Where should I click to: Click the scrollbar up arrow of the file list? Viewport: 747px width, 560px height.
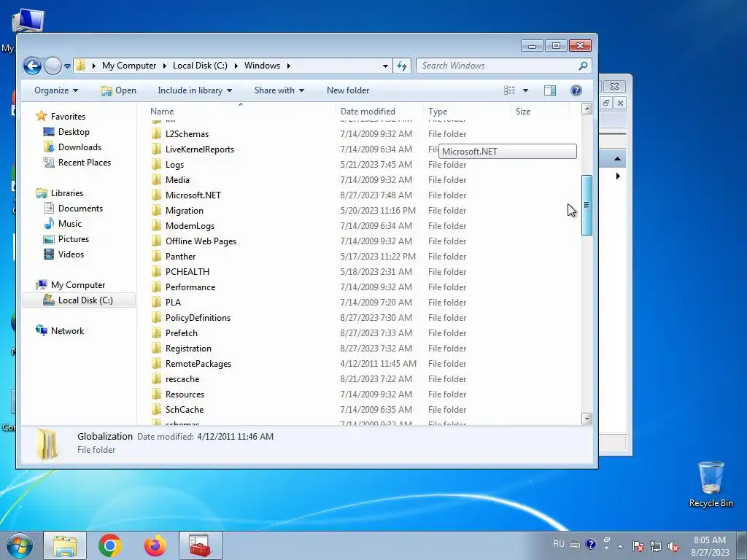coord(587,109)
